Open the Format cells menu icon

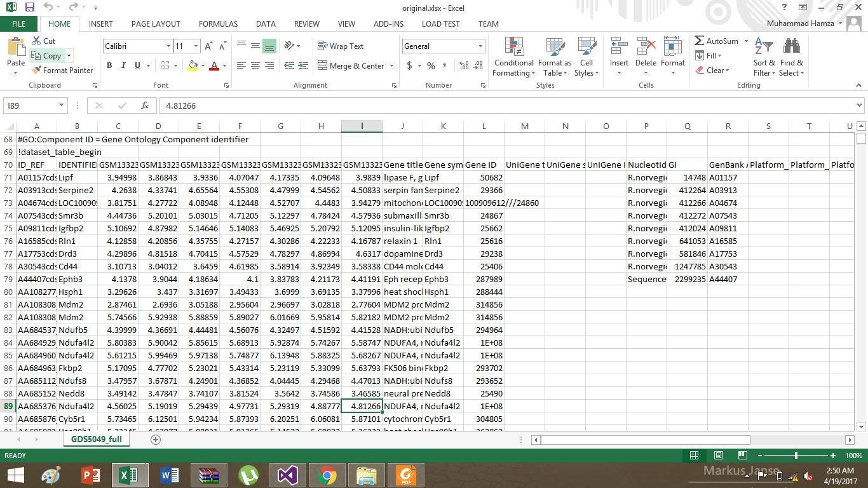[672, 47]
